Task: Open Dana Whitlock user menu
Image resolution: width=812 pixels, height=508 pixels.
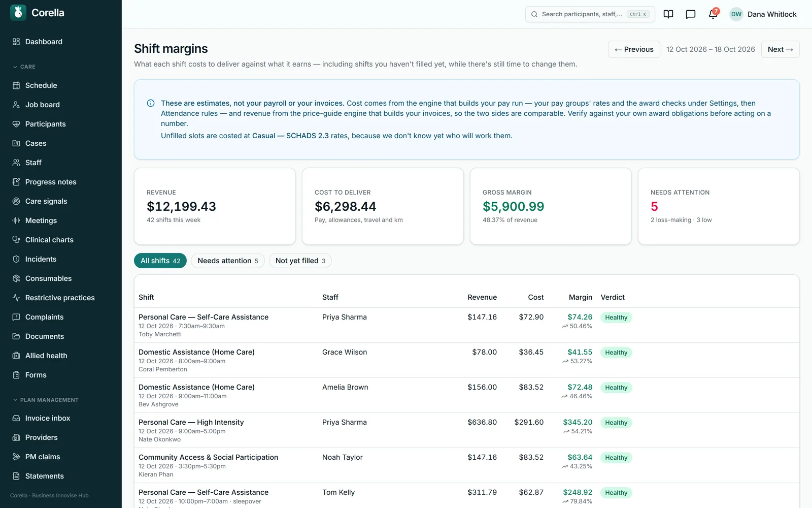Action: (x=763, y=14)
